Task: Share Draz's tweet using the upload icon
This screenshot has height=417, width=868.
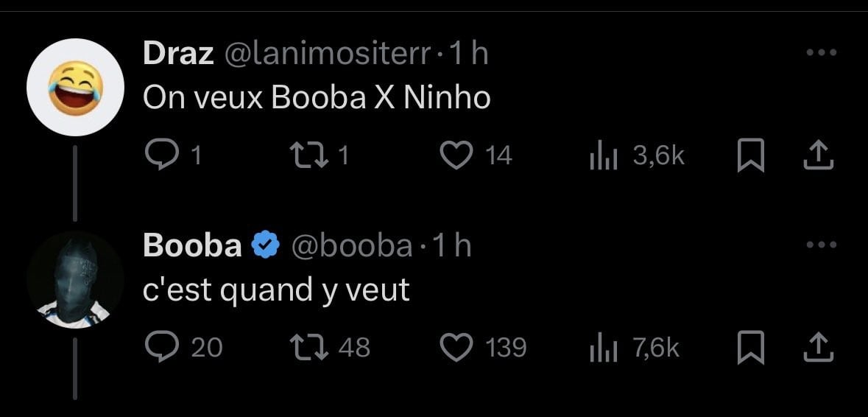Action: (818, 155)
